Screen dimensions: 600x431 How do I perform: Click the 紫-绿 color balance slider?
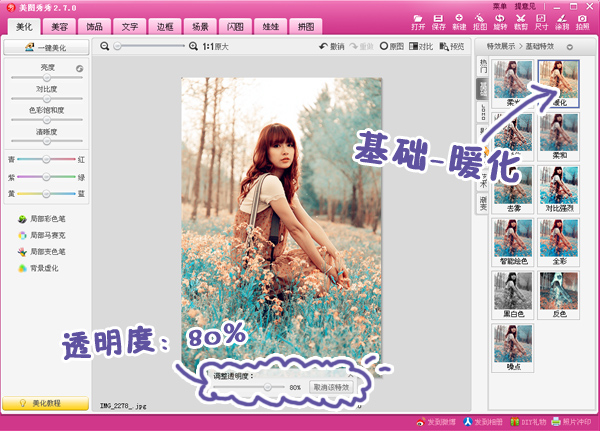(46, 177)
